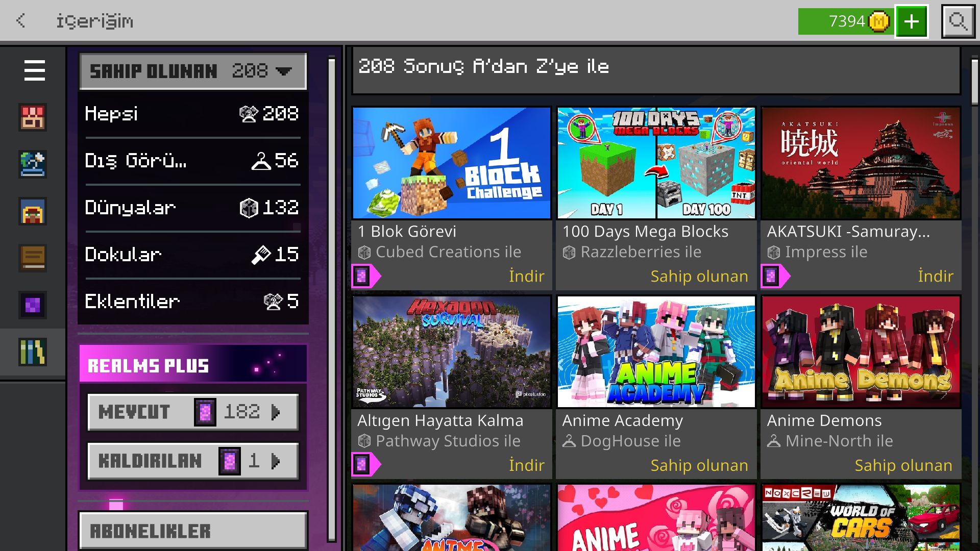This screenshot has width=980, height=551.
Task: Click Realms Plus badge on Altıgen Hayatta Kalma
Action: click(365, 465)
